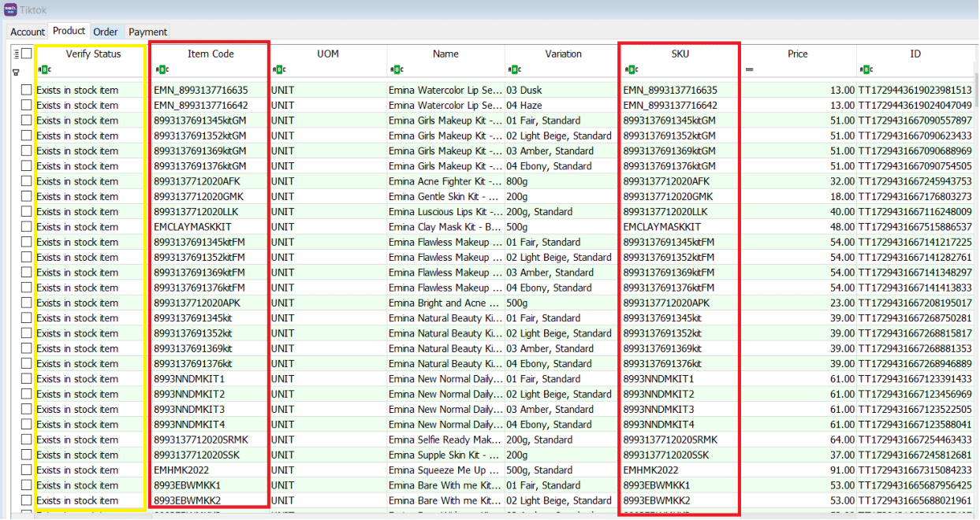The image size is (980, 520).
Task: Click the filter row funnel icon
Action: (16, 72)
